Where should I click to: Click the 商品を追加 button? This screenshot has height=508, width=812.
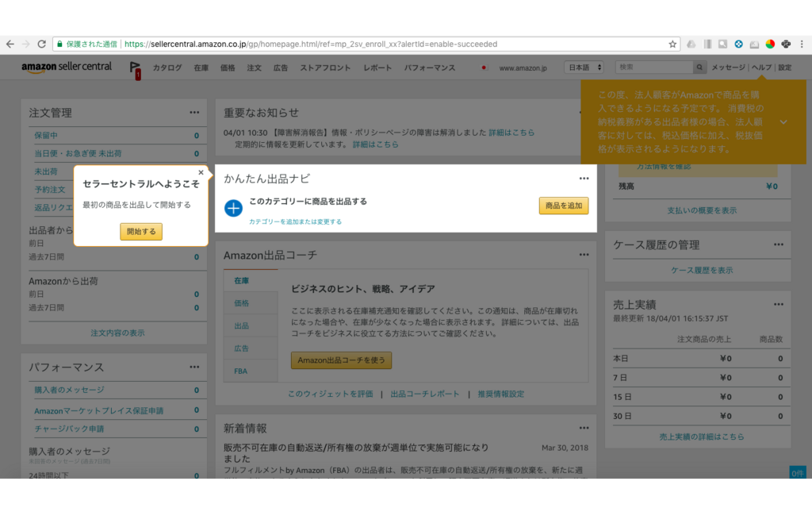tap(564, 206)
